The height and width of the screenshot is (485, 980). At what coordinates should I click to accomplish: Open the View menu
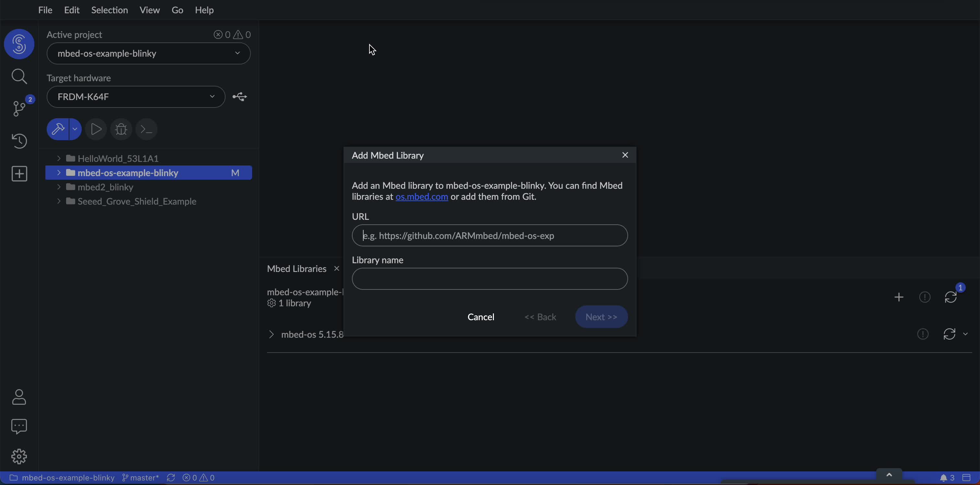pyautogui.click(x=149, y=10)
